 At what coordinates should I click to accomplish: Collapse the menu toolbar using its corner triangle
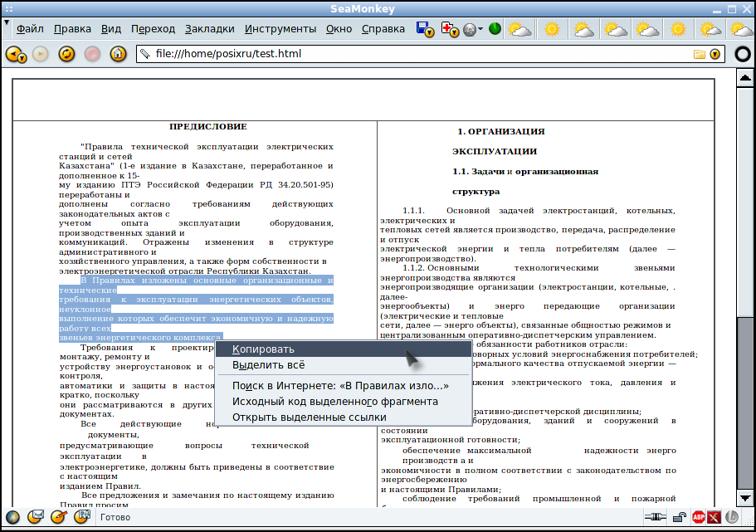(x=7, y=22)
